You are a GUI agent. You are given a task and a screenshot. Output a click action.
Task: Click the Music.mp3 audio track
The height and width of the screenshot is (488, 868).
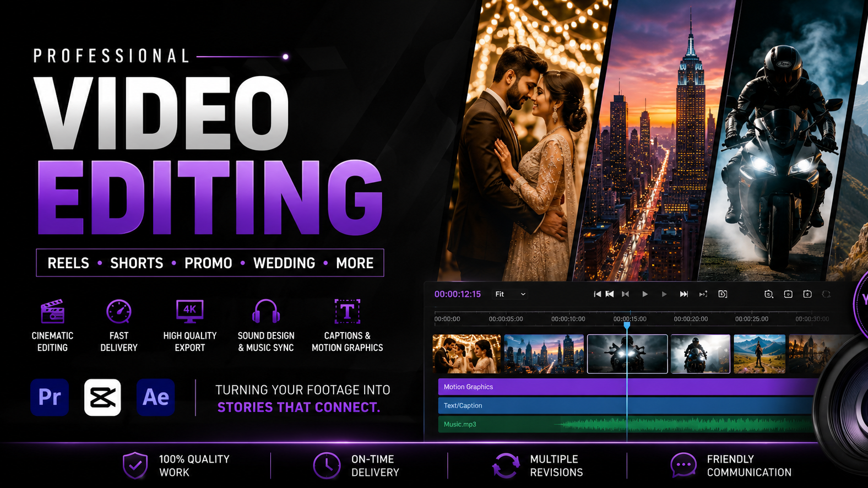point(627,424)
